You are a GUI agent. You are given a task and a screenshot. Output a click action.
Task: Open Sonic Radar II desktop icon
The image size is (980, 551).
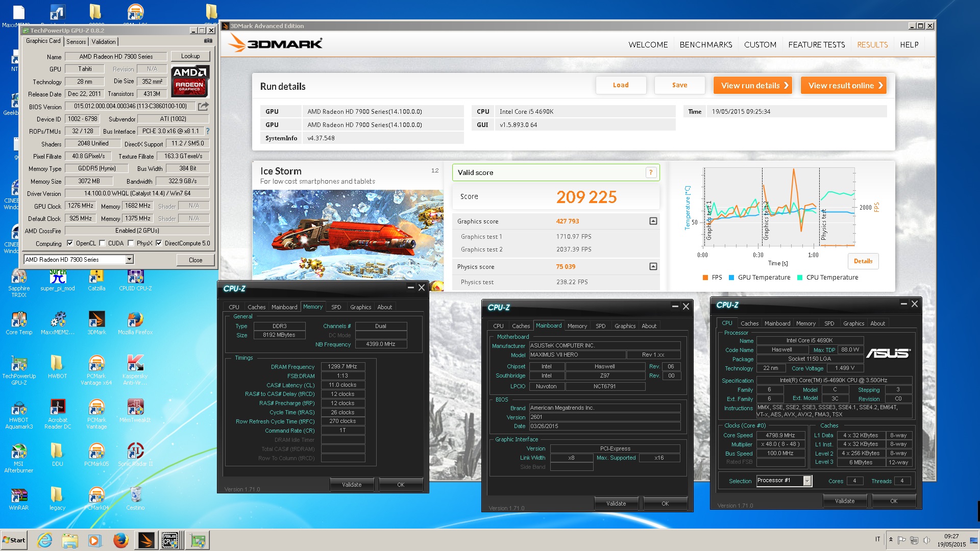click(135, 455)
